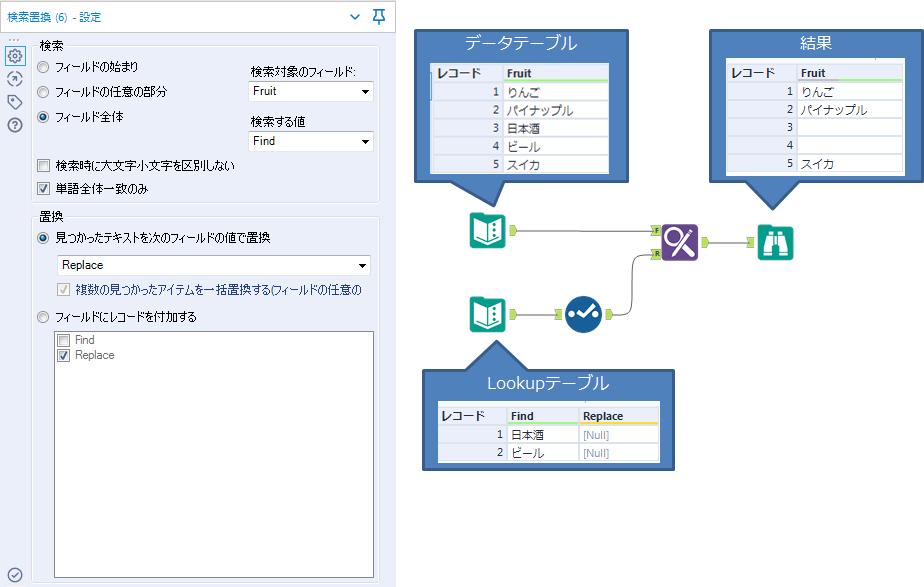Image resolution: width=924 pixels, height=587 pixels.
Task: Open the Configuration gear icon in the sidebar
Action: (15, 57)
